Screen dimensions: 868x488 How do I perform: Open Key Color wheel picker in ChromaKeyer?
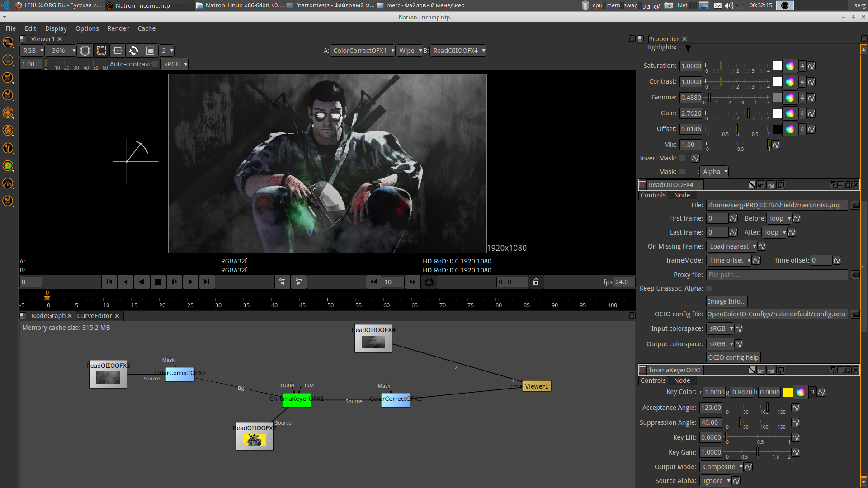point(800,392)
